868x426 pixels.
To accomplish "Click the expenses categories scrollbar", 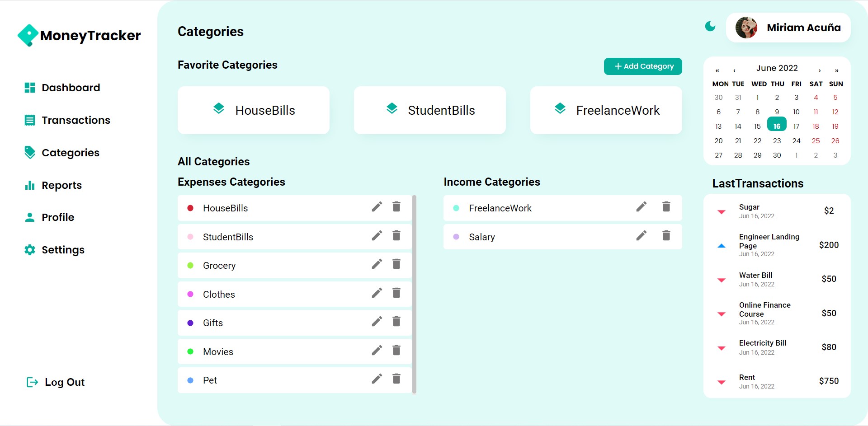I will (x=414, y=294).
